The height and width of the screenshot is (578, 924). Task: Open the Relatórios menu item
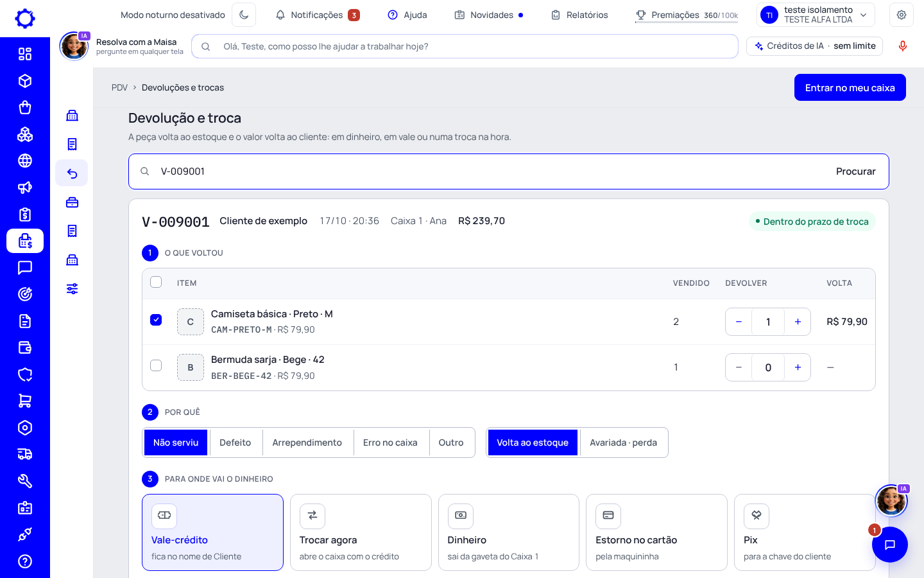579,15
